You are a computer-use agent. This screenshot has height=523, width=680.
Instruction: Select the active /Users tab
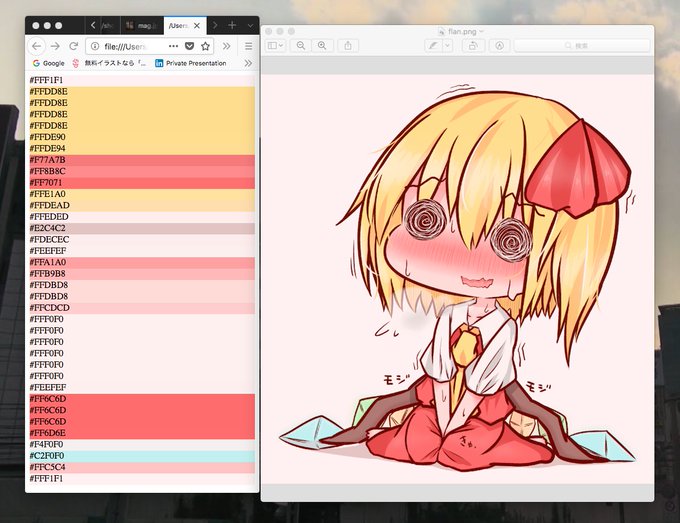pos(185,26)
